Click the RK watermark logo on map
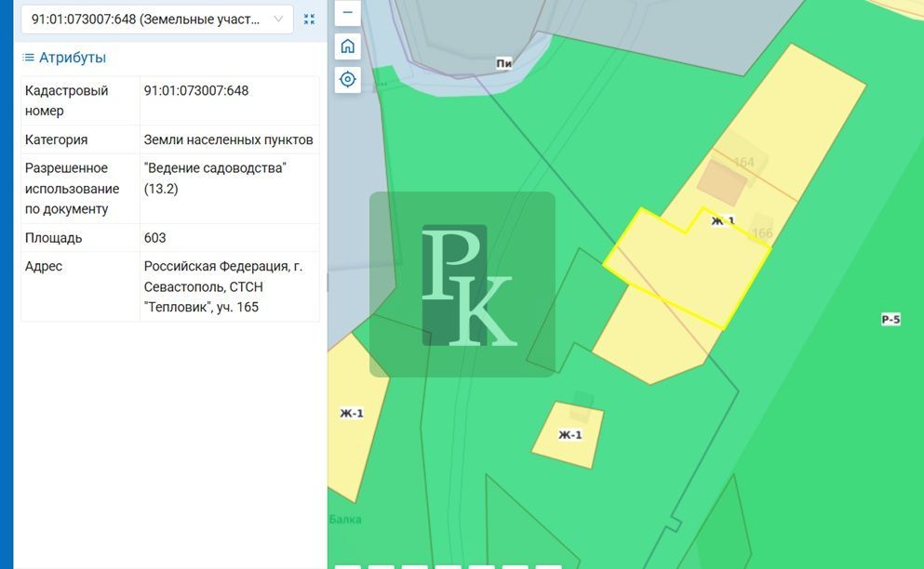 click(462, 284)
